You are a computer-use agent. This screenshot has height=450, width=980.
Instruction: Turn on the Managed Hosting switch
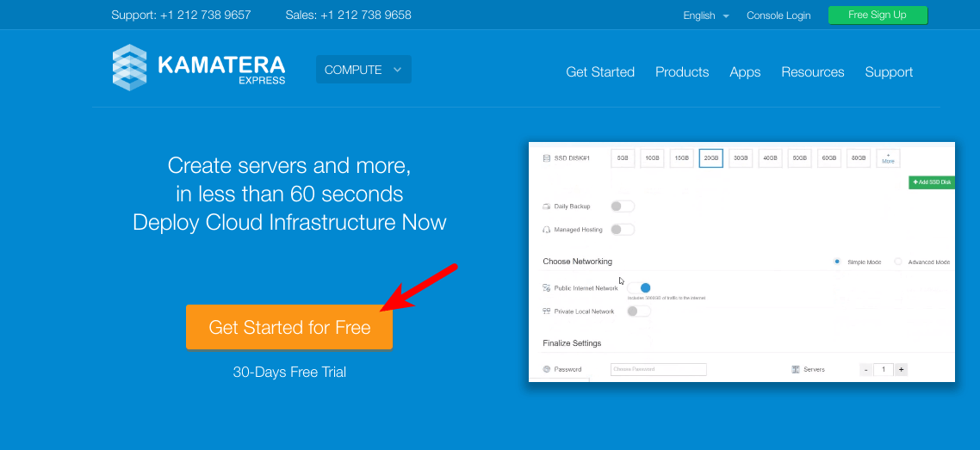[622, 230]
